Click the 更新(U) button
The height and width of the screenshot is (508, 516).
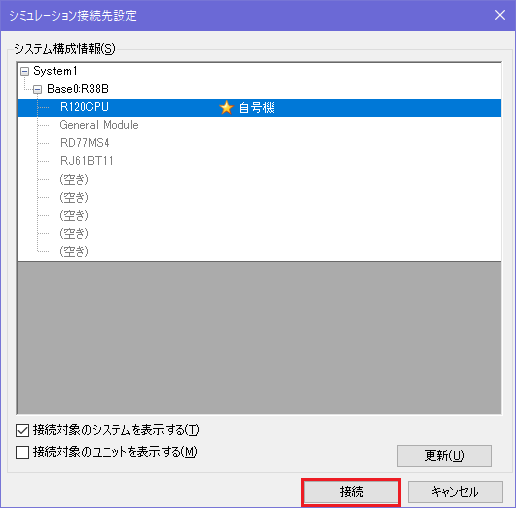click(444, 456)
